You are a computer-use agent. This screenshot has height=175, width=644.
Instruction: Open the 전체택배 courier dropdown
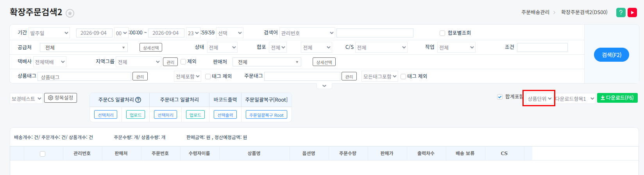point(50,62)
